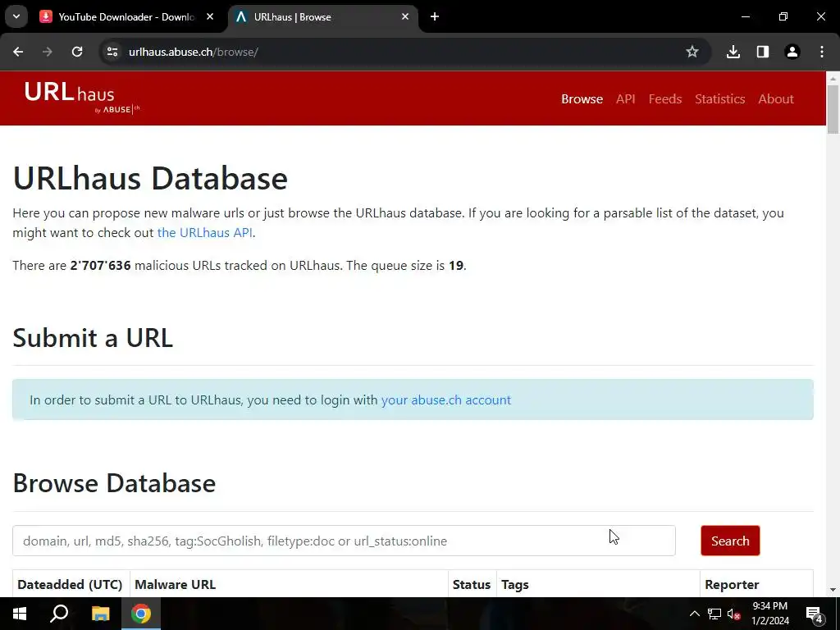Open File Explorer from taskbar

[x=100, y=614]
